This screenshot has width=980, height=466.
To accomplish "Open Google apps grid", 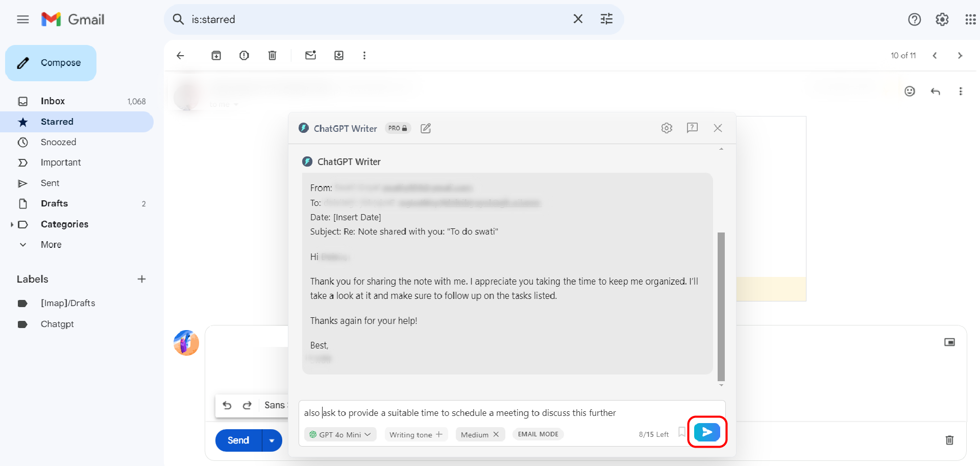I will tap(970, 19).
